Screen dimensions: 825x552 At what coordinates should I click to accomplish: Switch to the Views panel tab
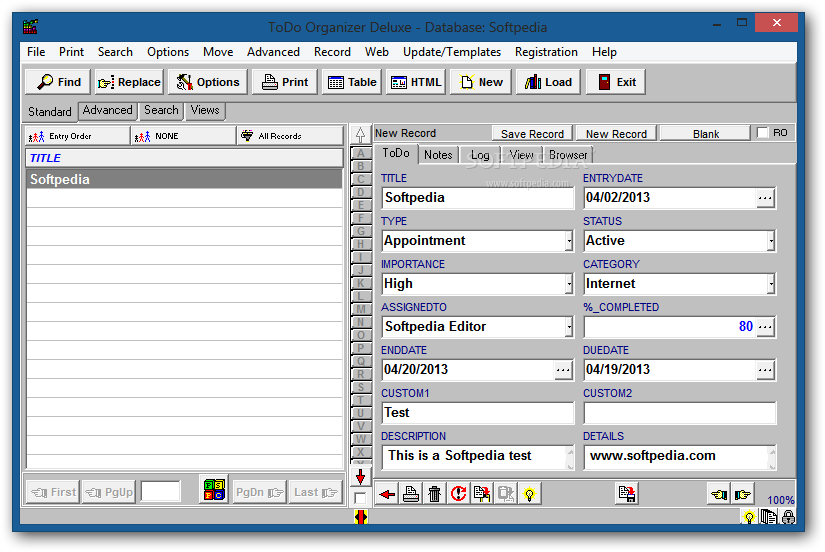click(x=205, y=111)
